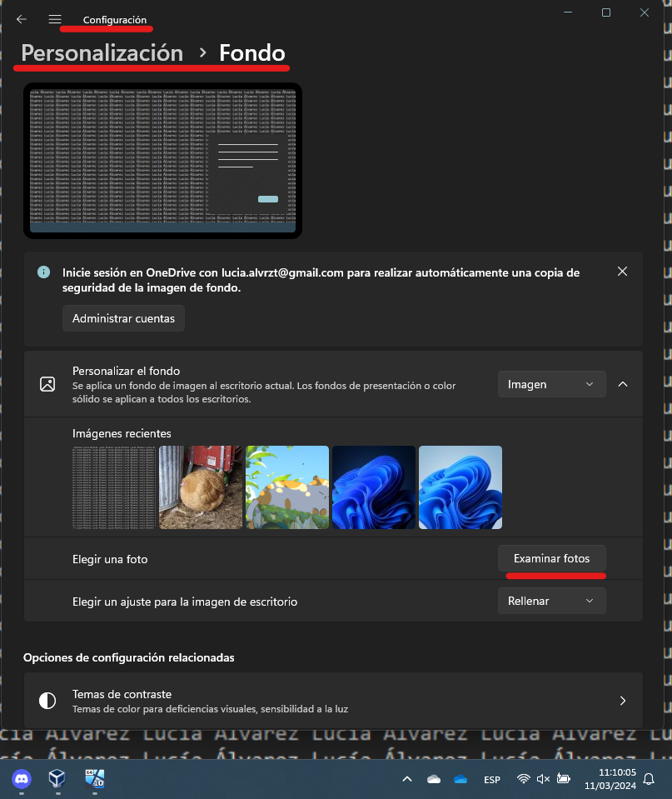Open Discord from the taskbar
The width and height of the screenshot is (672, 799).
(21, 779)
